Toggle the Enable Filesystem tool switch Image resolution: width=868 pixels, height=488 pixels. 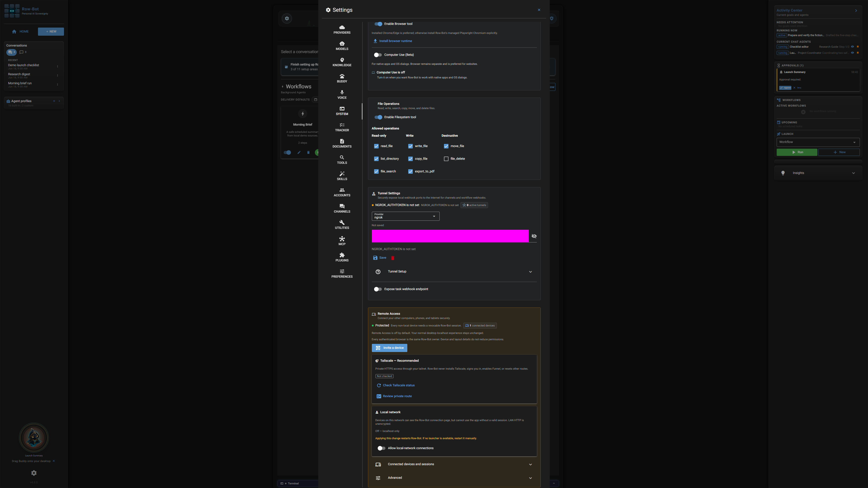378,117
